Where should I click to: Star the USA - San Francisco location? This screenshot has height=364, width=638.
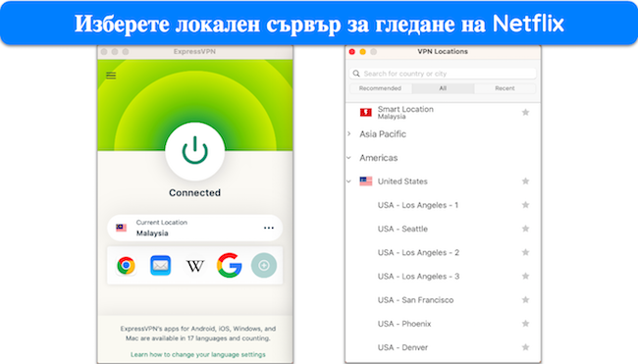(x=525, y=300)
